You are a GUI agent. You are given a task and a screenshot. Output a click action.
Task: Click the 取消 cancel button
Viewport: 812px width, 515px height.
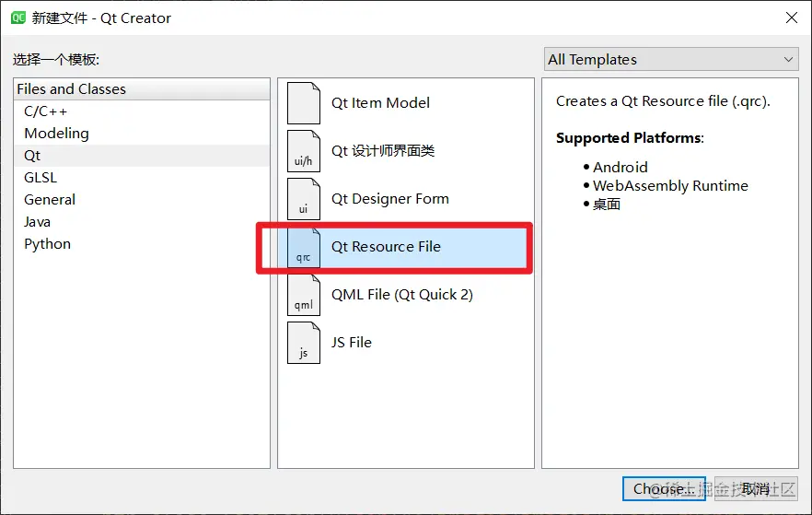coord(756,488)
